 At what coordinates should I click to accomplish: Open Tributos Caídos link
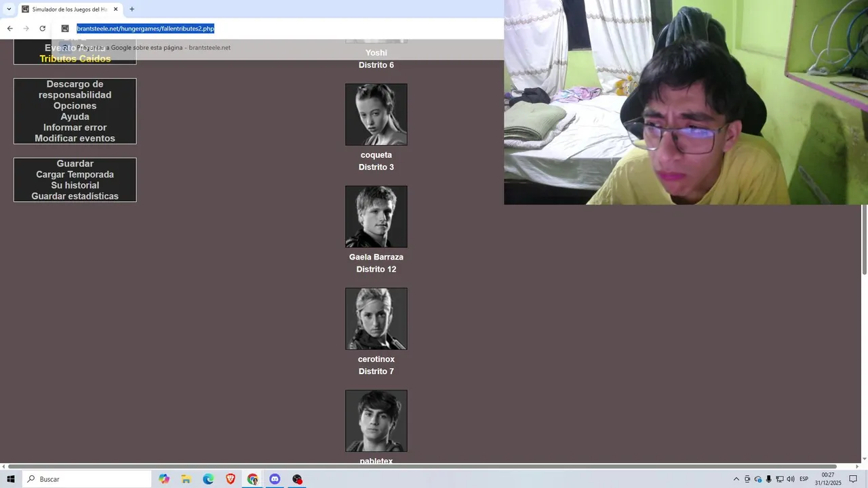click(x=75, y=59)
